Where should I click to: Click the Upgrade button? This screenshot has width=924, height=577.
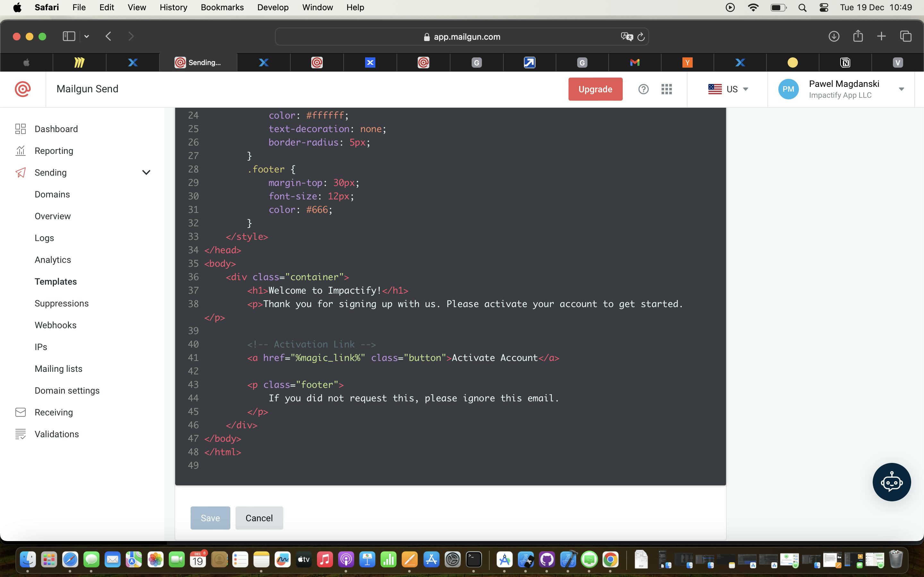coord(595,89)
